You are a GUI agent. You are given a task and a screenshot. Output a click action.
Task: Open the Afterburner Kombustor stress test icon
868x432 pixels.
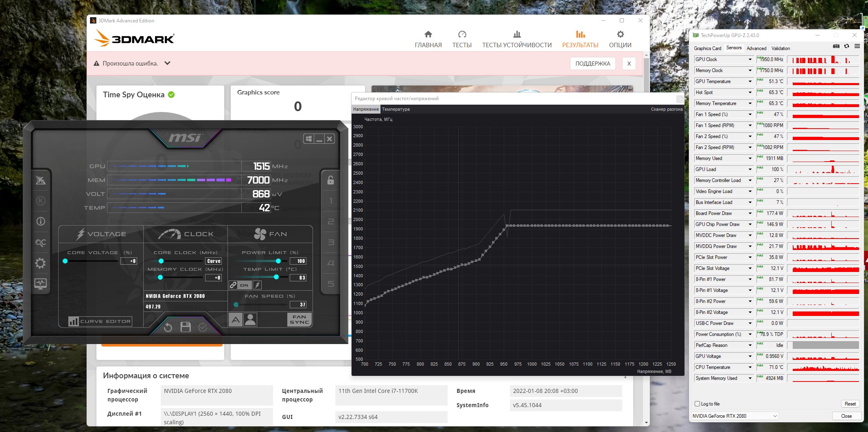41,201
